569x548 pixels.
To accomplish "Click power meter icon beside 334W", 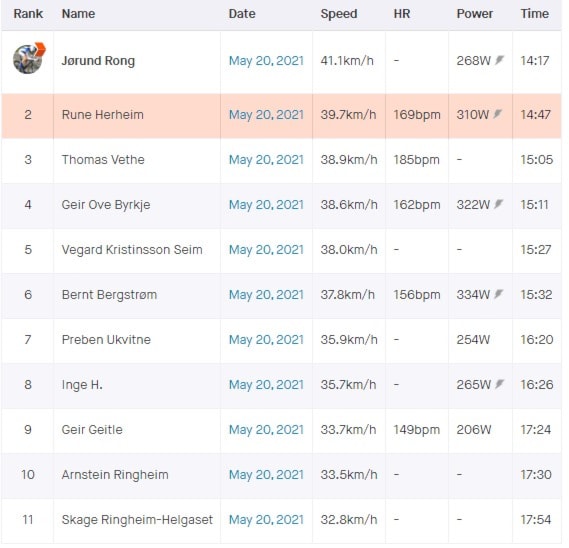I will 499,294.
